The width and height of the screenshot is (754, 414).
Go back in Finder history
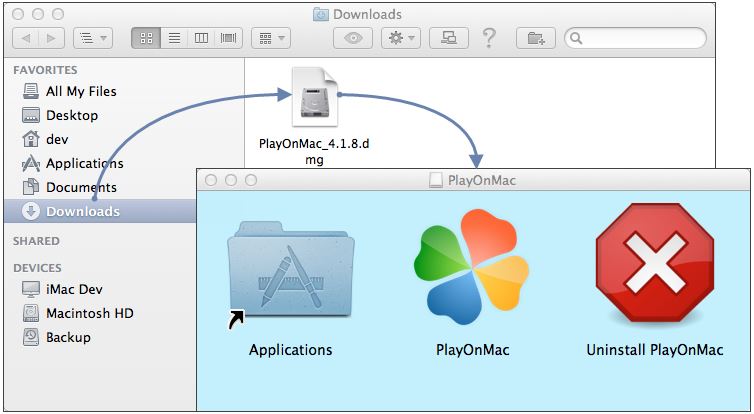click(25, 38)
